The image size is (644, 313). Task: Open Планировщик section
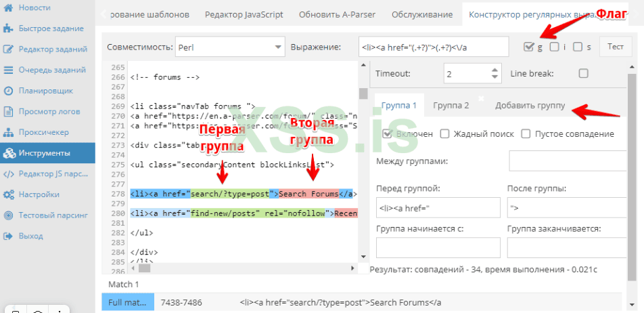45,91
